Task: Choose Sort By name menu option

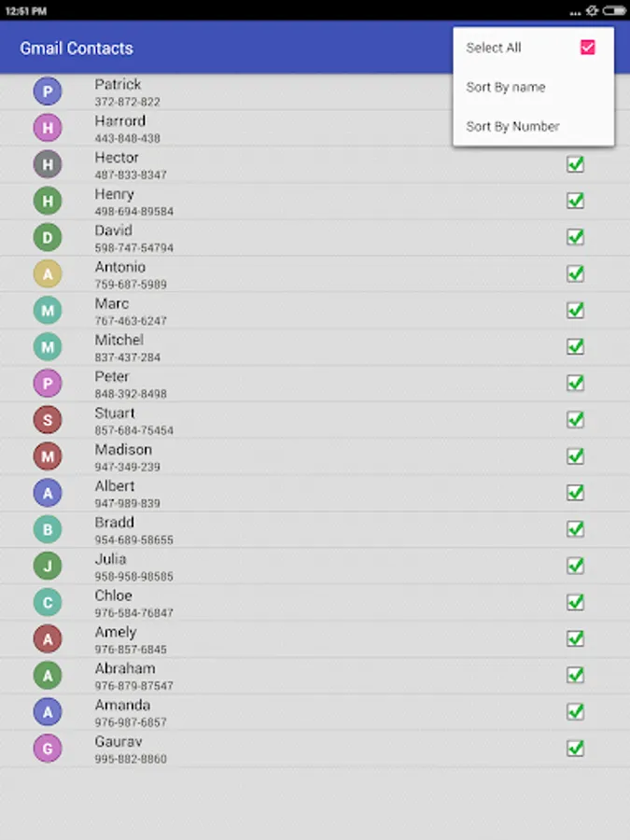Action: point(506,87)
